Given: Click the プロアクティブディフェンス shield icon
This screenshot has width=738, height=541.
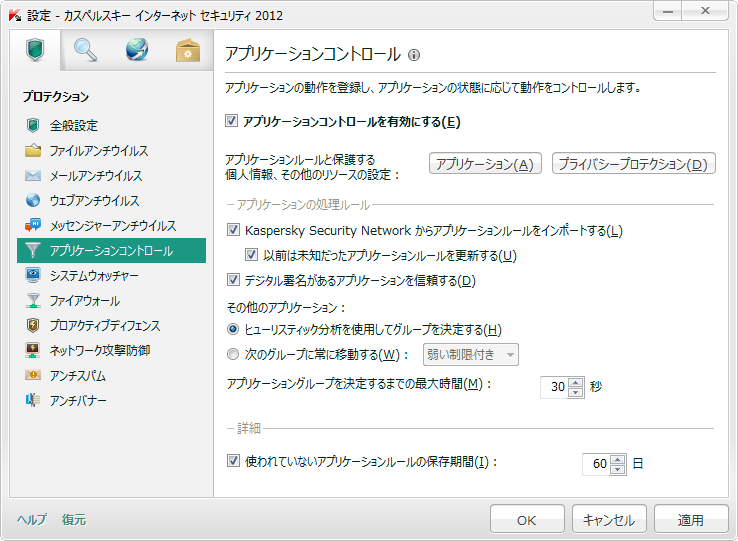Looking at the screenshot, I should tap(32, 325).
